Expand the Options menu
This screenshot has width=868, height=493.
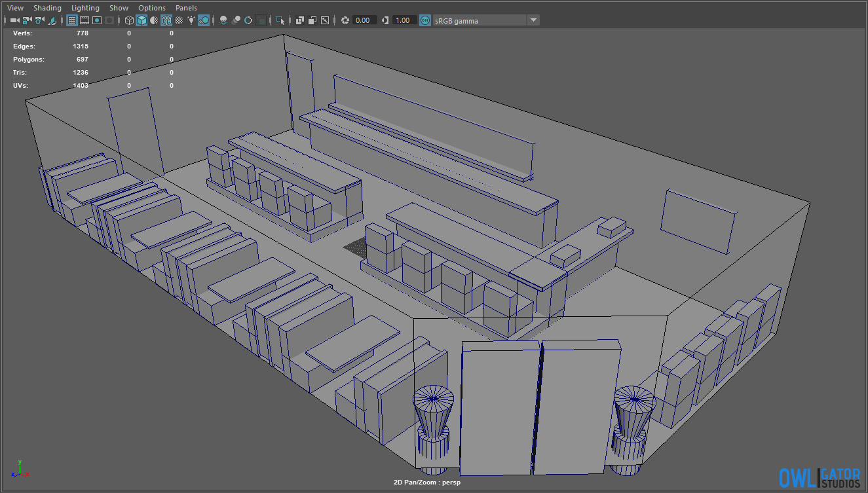(152, 8)
